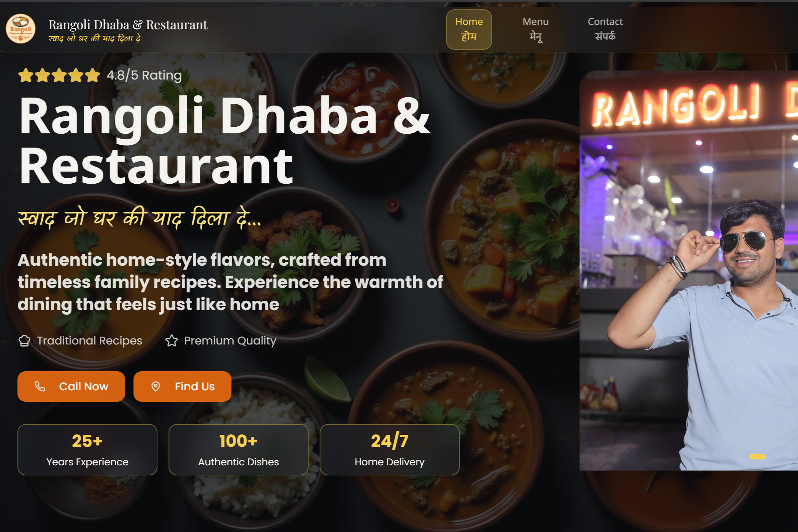Click the 25+ Years Experience card
This screenshot has width=798, height=532.
click(87, 450)
